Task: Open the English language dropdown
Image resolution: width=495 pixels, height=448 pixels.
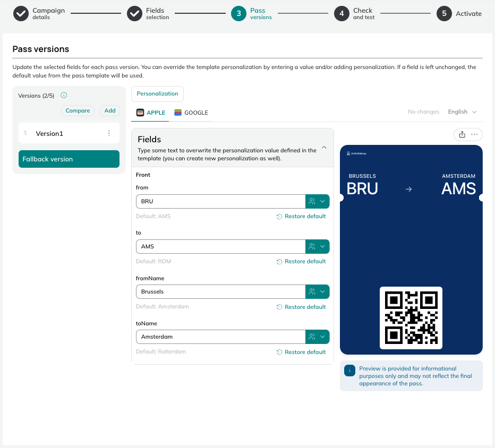Action: [x=462, y=111]
